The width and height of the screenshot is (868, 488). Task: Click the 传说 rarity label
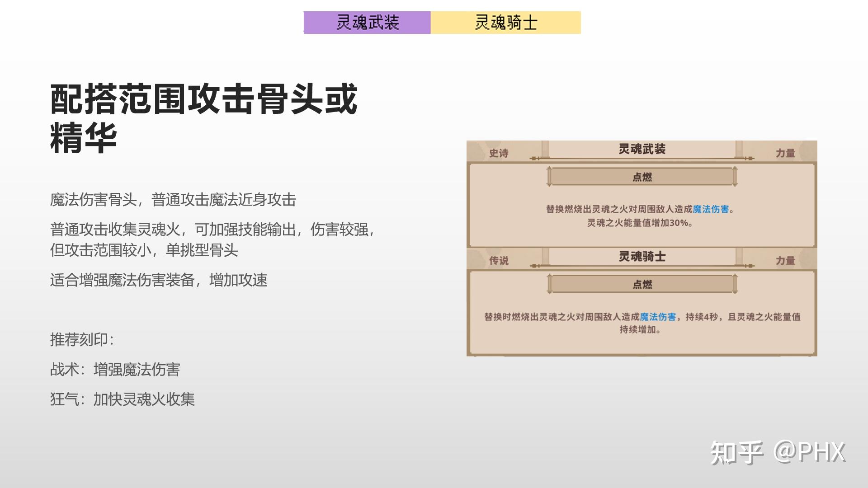point(499,261)
